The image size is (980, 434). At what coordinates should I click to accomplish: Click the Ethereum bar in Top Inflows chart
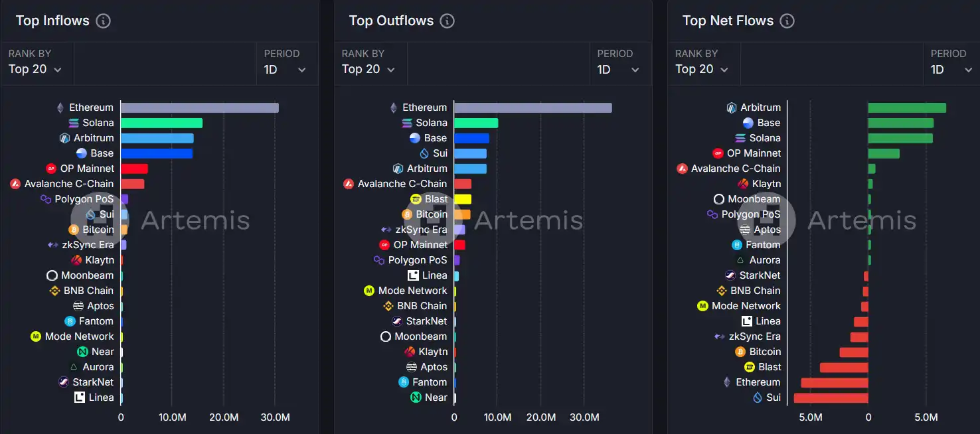[199, 108]
